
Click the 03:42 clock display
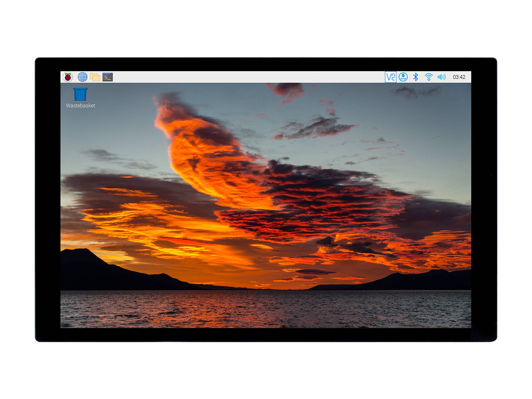pos(459,76)
